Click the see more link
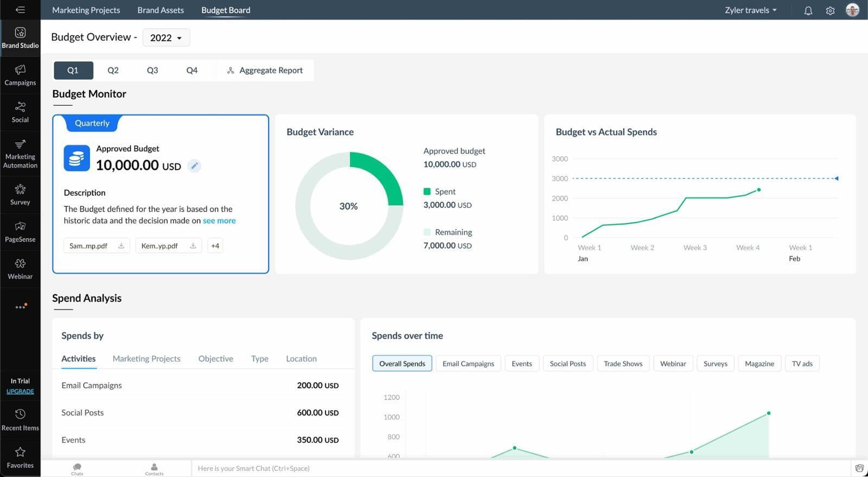868x477 pixels. tap(219, 221)
